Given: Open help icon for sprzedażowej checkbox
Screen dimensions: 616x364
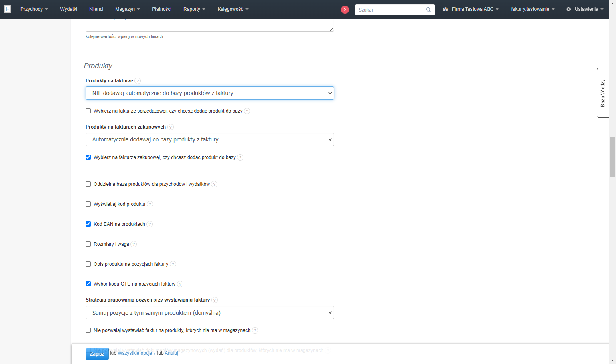Looking at the screenshot, I should tap(247, 111).
